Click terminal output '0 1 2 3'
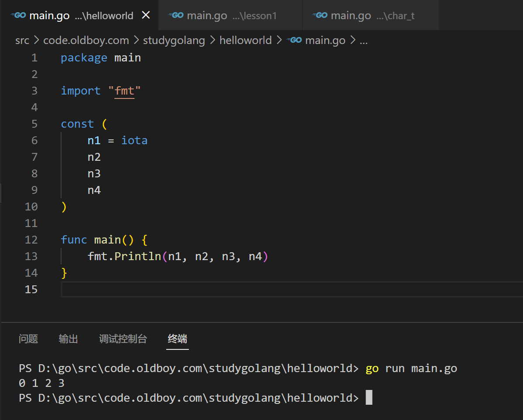Viewport: 523px width, 420px height. pos(42,383)
